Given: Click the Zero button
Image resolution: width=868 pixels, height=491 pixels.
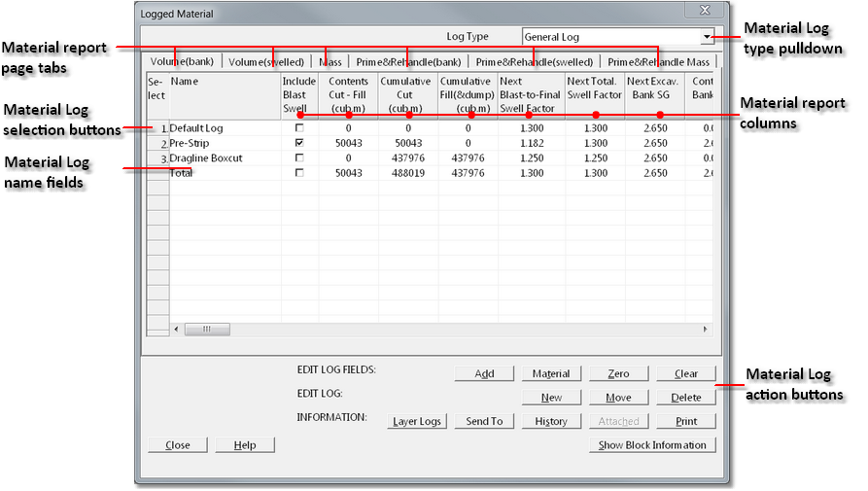Looking at the screenshot, I should click(x=619, y=373).
